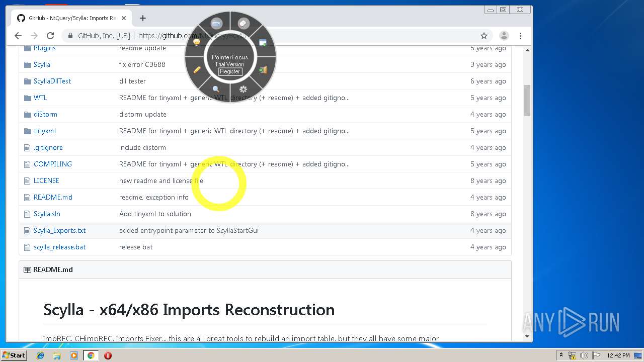The height and width of the screenshot is (362, 644).
Task: Click scrollbar up arrow
Action: click(x=527, y=50)
